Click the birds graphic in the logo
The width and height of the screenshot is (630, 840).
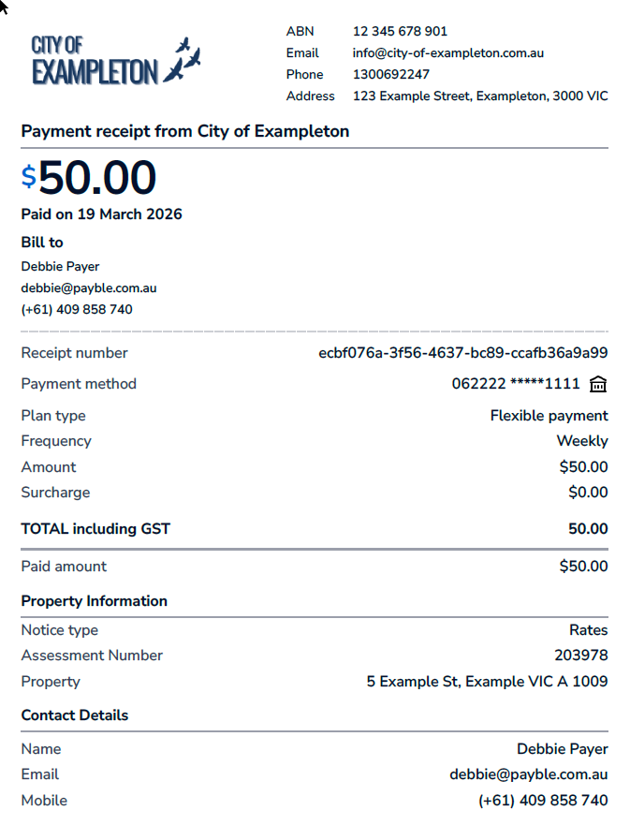[x=183, y=60]
